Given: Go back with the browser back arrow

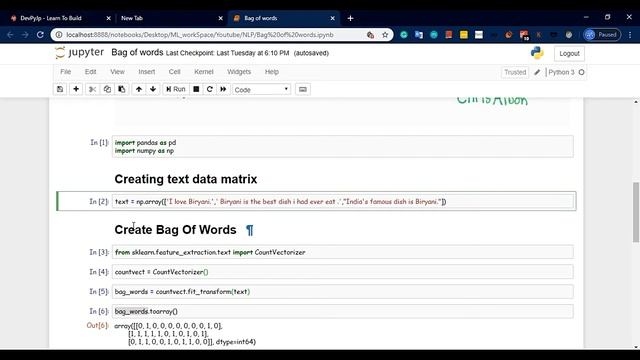Looking at the screenshot, I should [x=10, y=35].
